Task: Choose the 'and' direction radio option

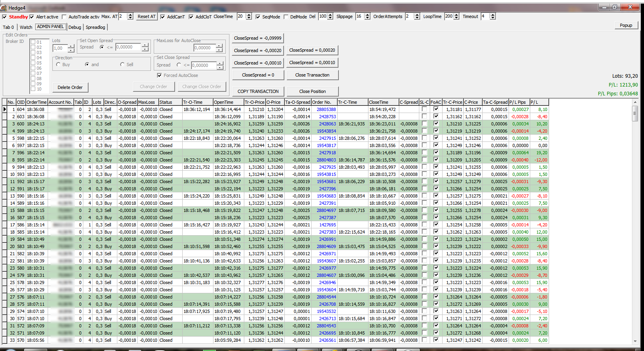Action: (x=87, y=65)
